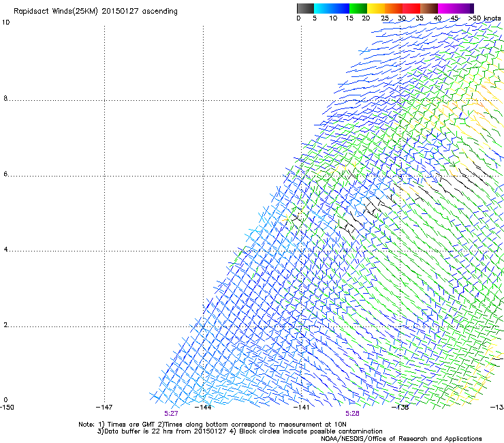
Task: Click the latitude label '0'
Action: (5, 400)
